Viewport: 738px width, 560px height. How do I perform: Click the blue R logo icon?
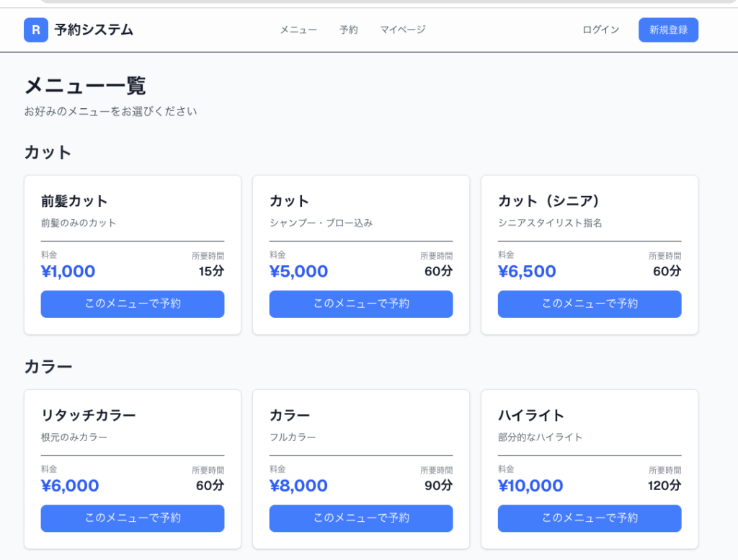[x=36, y=30]
